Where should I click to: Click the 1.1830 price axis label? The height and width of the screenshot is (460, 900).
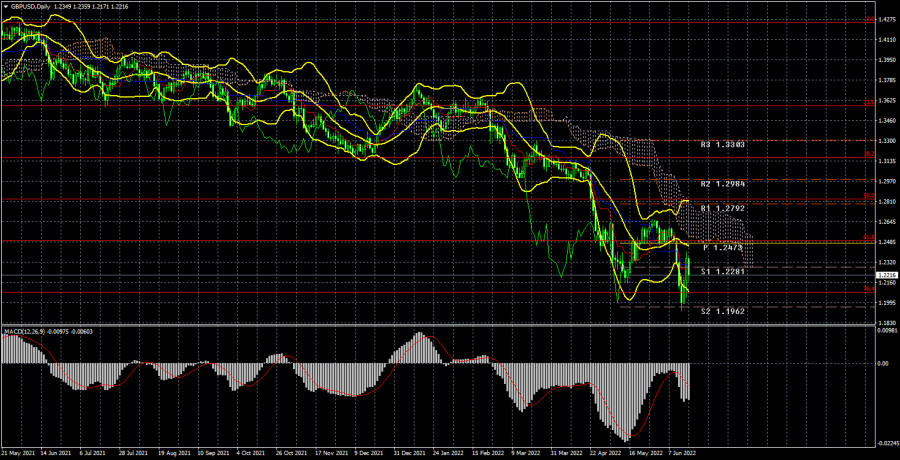(x=887, y=323)
